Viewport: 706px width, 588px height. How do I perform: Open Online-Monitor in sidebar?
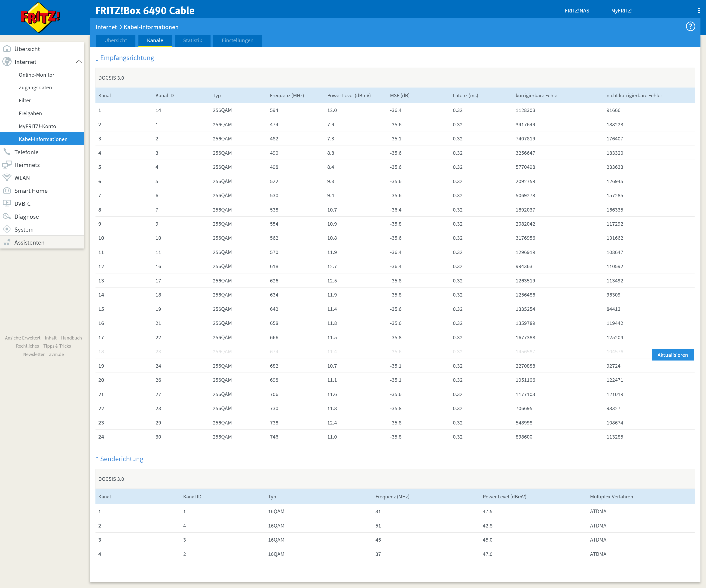[36, 75]
